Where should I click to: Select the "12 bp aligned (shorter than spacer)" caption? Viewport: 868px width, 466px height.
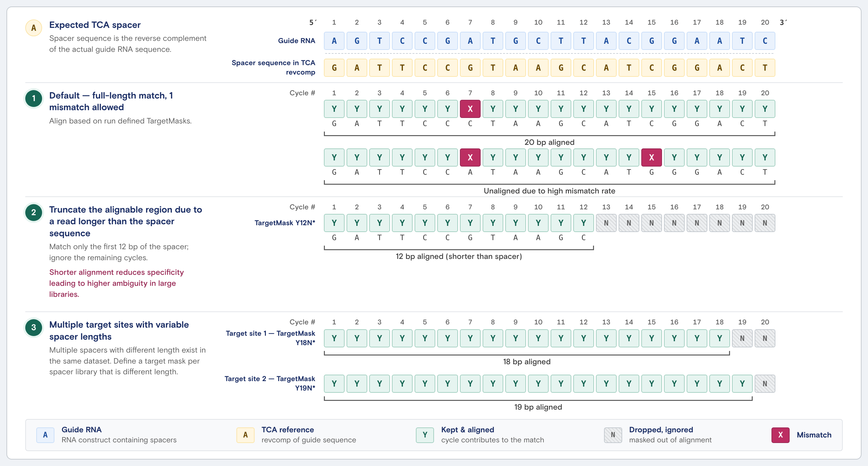click(459, 256)
